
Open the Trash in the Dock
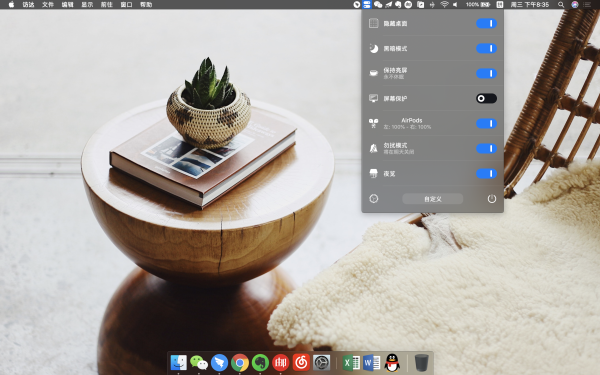point(421,362)
